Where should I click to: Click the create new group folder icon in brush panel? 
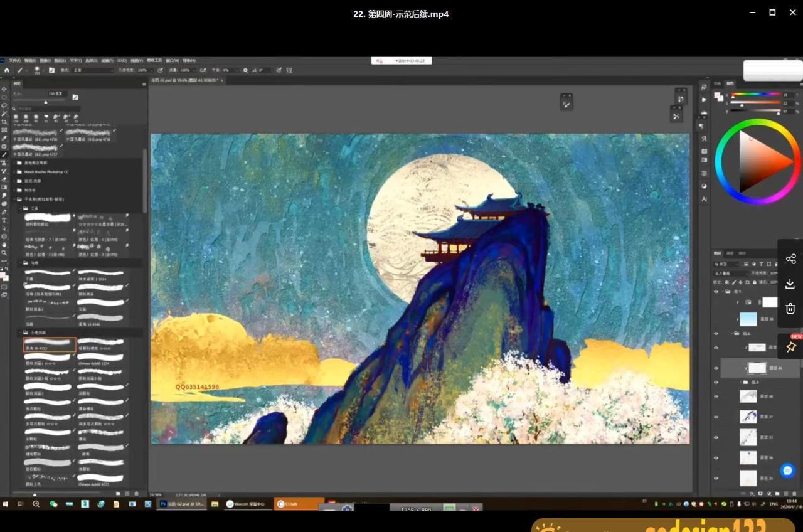(x=119, y=493)
